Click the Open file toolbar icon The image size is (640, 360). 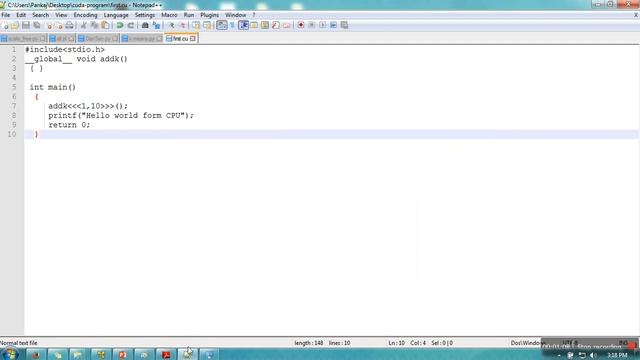click(15, 25)
